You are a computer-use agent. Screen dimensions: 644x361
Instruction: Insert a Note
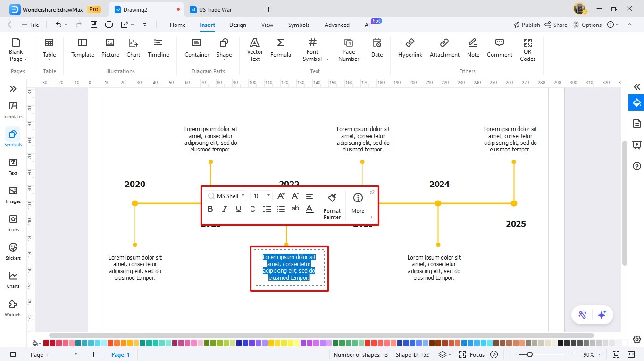473,48
